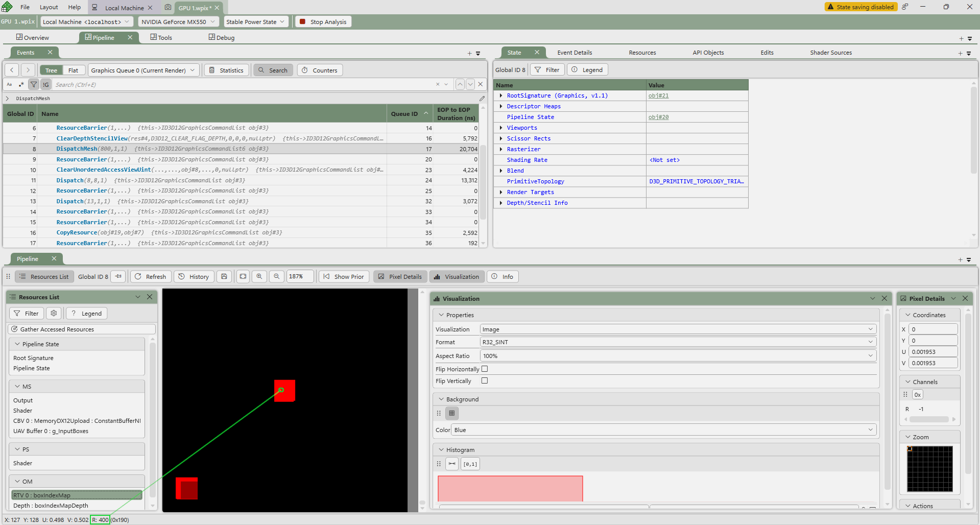The width and height of the screenshot is (980, 525).
Task: Open the Format R32_SINT dropdown
Action: click(x=678, y=342)
